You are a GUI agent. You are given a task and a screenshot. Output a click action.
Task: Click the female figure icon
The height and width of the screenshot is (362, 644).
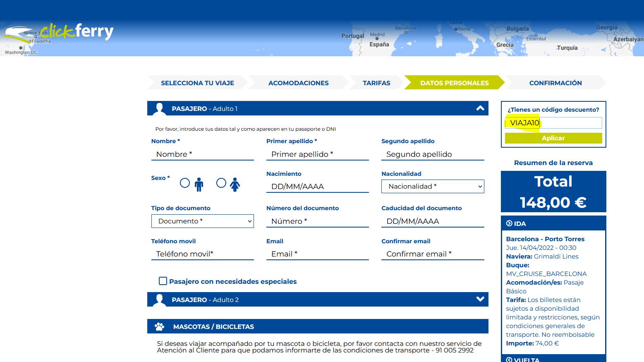point(235,185)
